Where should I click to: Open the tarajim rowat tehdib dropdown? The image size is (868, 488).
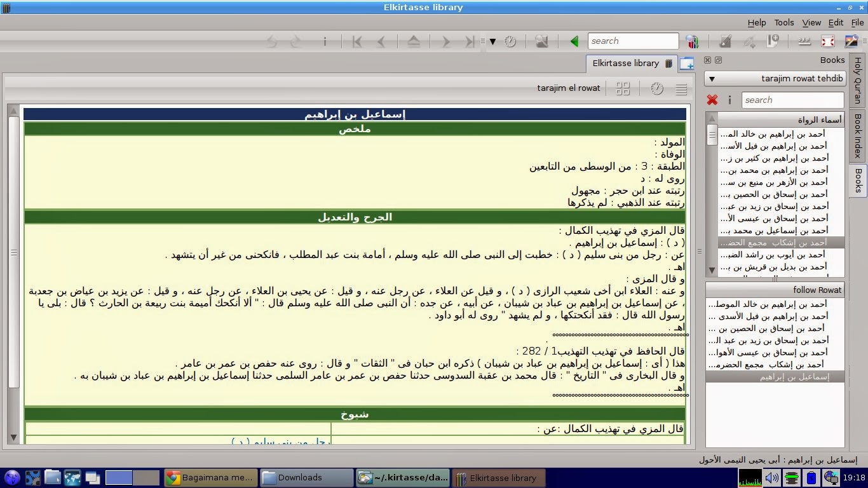pos(775,79)
